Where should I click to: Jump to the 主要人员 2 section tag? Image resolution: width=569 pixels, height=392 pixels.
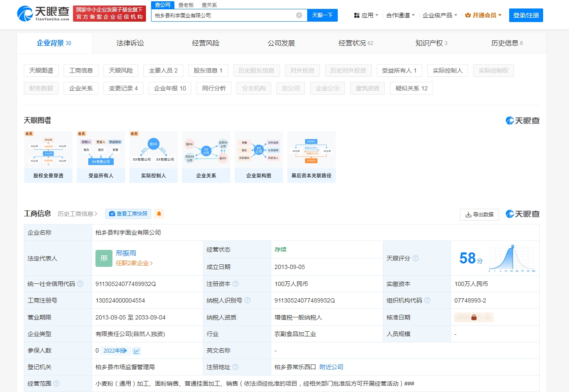coord(163,70)
